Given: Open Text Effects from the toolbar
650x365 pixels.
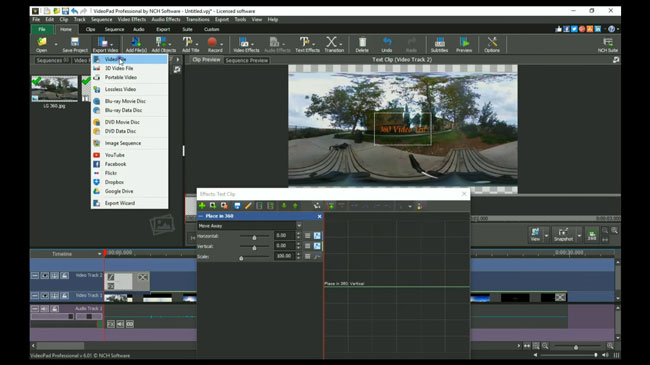Looking at the screenshot, I should (x=307, y=44).
